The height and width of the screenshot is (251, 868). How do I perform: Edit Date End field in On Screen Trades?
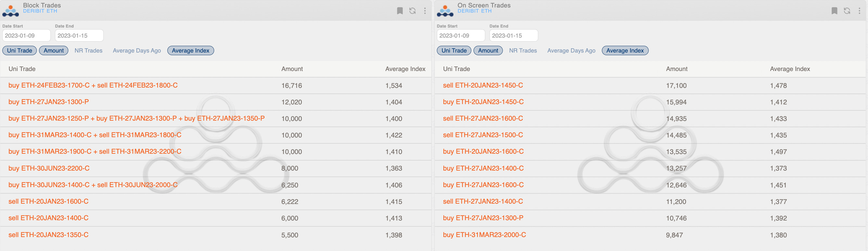(x=514, y=35)
